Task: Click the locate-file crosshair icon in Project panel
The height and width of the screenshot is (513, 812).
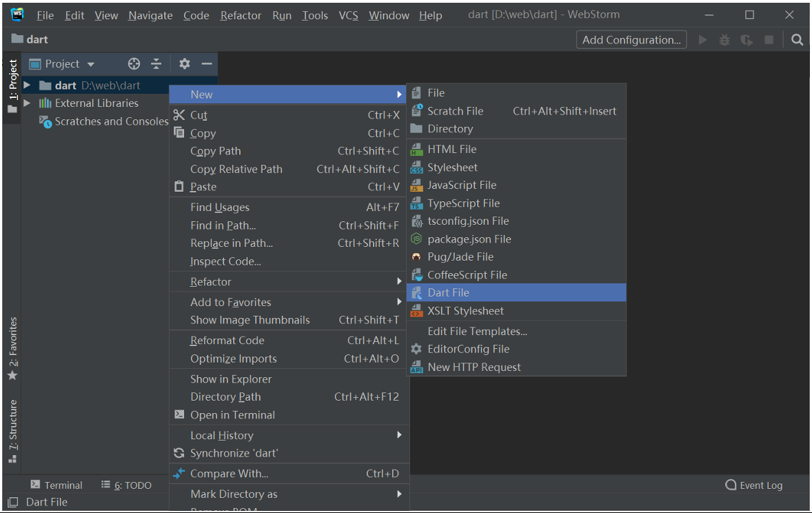Action: (134, 63)
